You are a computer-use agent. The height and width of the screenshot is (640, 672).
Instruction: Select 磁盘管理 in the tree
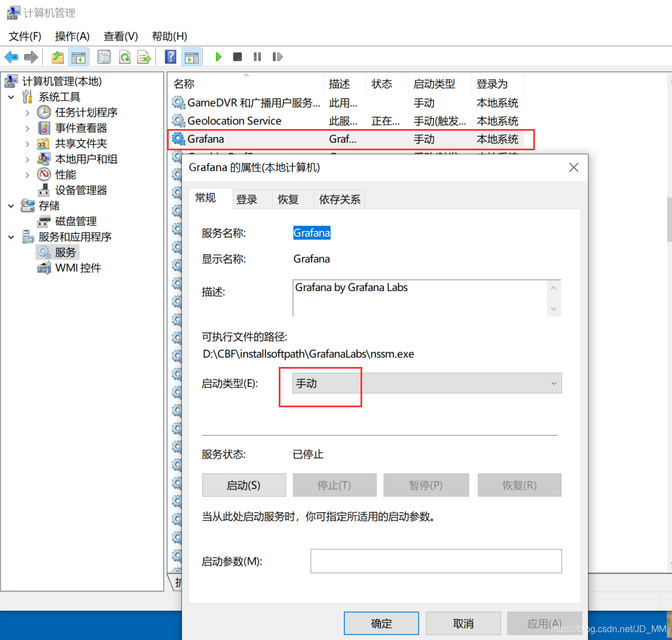coord(76,221)
